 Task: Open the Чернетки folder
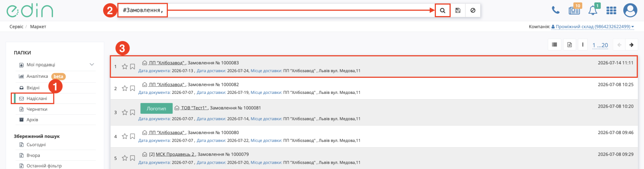pyautogui.click(x=37, y=109)
